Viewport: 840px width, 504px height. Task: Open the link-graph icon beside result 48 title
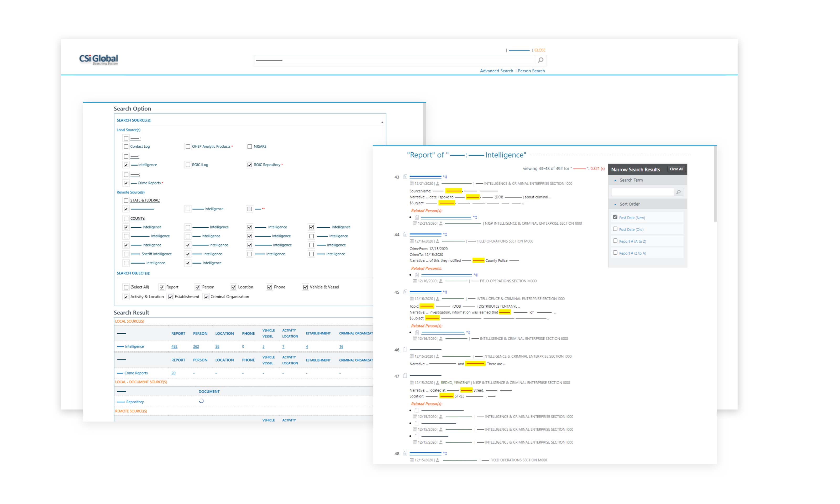[x=445, y=453]
